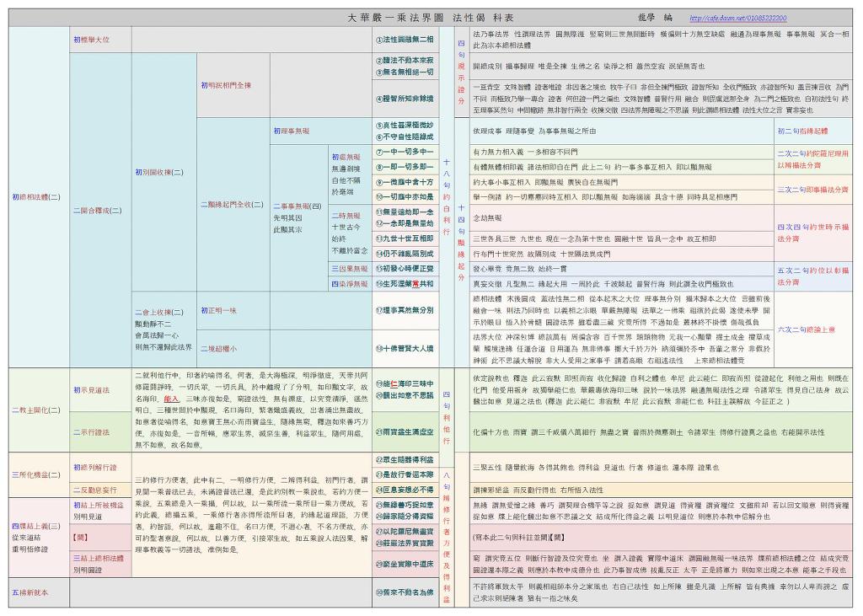Select the vertical label 四句現示證分
This screenshot has width=863, height=616.
[x=461, y=72]
